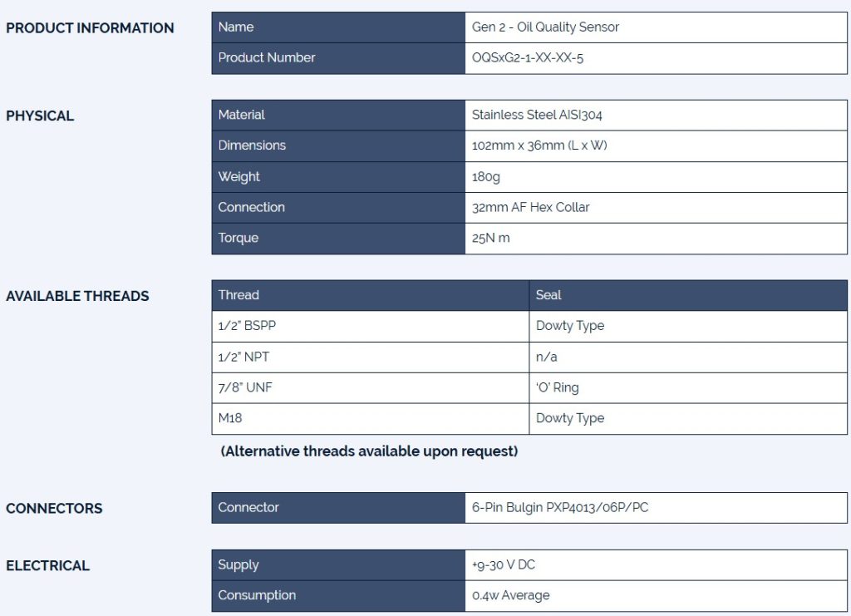Click the PHYSICAL section heading
Image resolution: width=851 pixels, height=616 pixels.
[x=40, y=116]
